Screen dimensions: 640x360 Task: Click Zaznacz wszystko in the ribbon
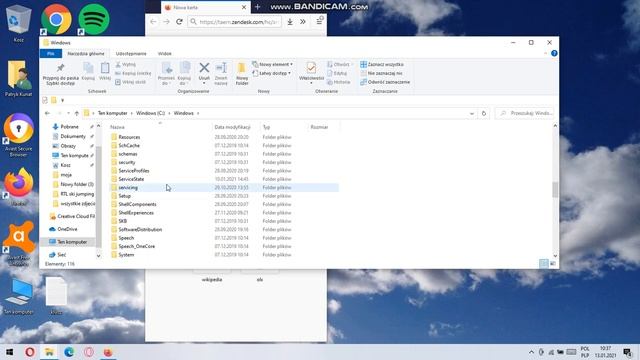click(382, 64)
